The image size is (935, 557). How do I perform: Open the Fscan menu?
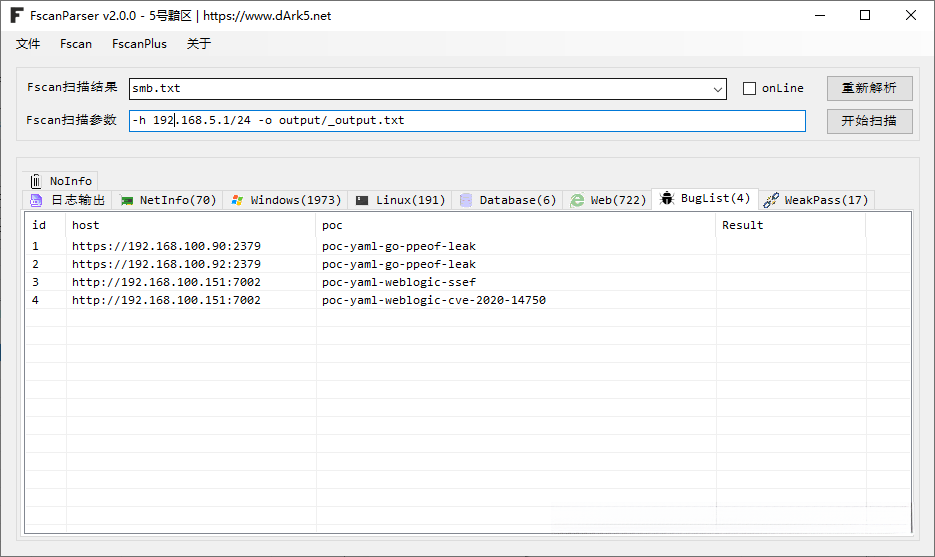coord(76,44)
